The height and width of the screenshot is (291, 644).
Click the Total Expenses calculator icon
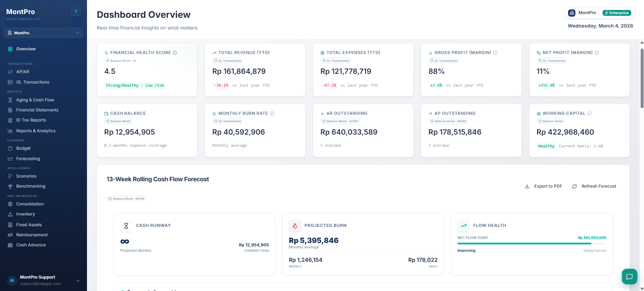(322, 53)
